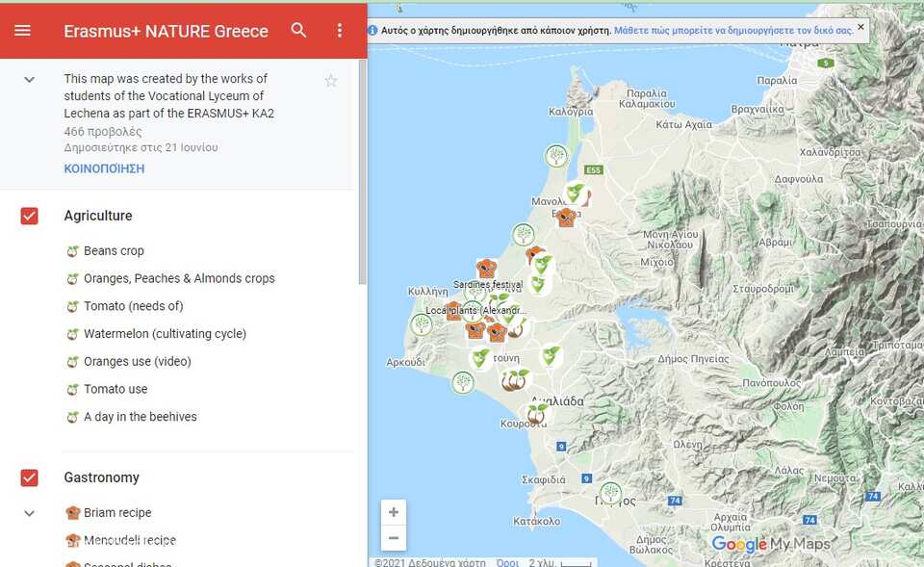Image resolution: width=924 pixels, height=567 pixels.
Task: Close the info banner above the map
Action: pyautogui.click(x=860, y=27)
